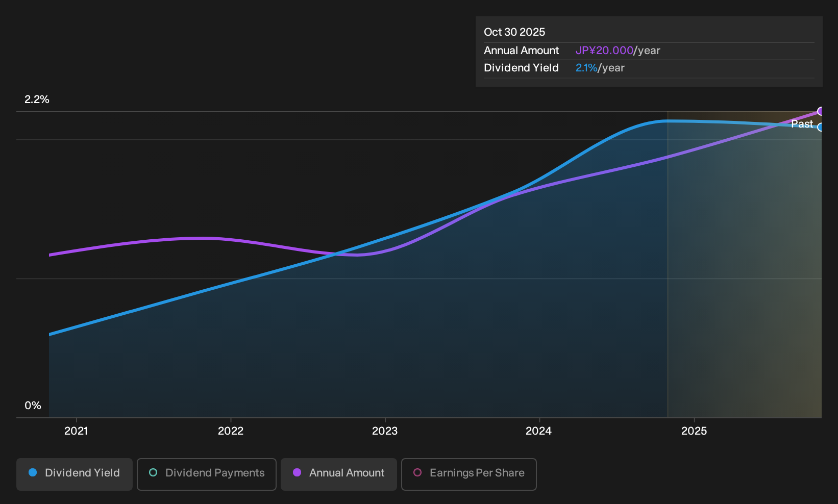Click the tooltip date Oct 30 2025
838x504 pixels.
coord(514,32)
